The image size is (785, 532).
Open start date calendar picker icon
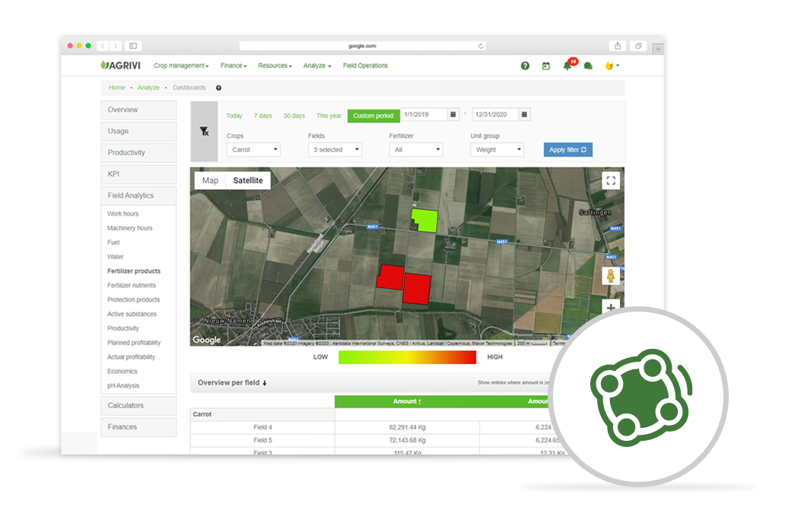coord(453,115)
